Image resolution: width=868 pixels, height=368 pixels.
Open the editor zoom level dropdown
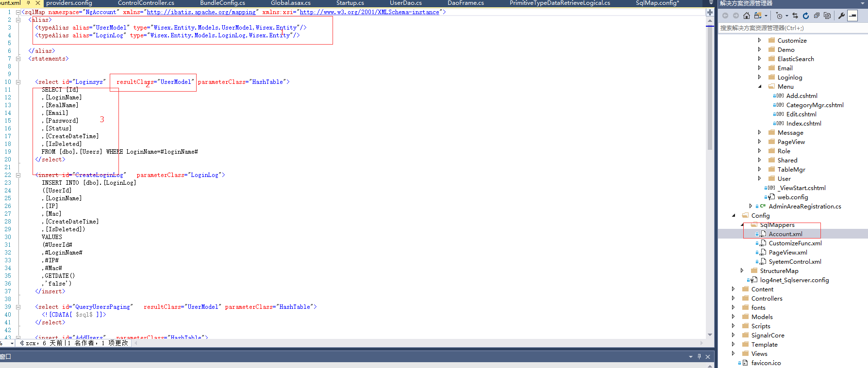click(x=13, y=343)
